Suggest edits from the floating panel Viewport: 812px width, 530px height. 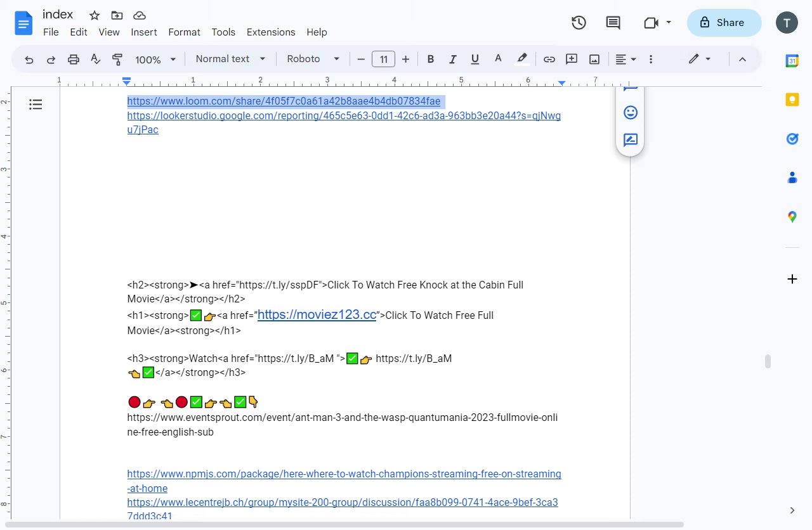(630, 140)
